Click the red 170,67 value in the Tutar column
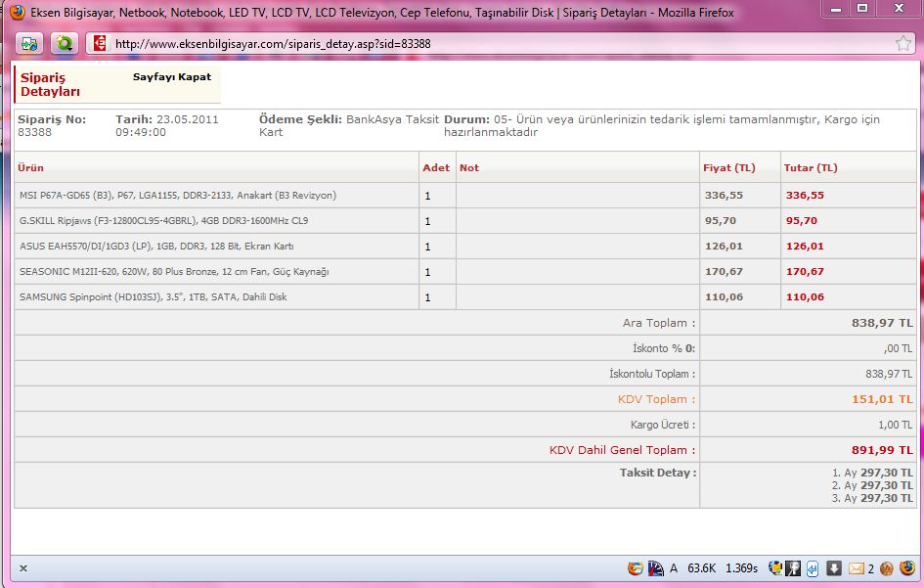The image size is (924, 588). point(805,271)
